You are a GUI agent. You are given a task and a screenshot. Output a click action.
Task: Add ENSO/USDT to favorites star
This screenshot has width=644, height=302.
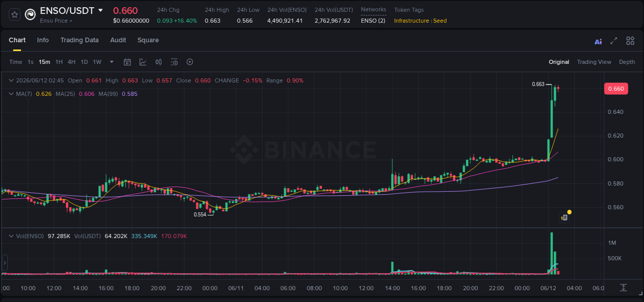(x=14, y=15)
